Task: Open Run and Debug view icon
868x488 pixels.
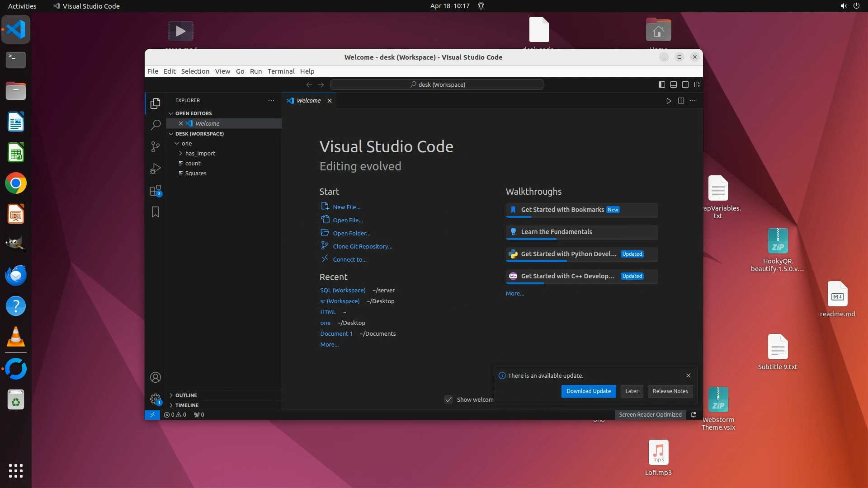Action: coord(156,169)
